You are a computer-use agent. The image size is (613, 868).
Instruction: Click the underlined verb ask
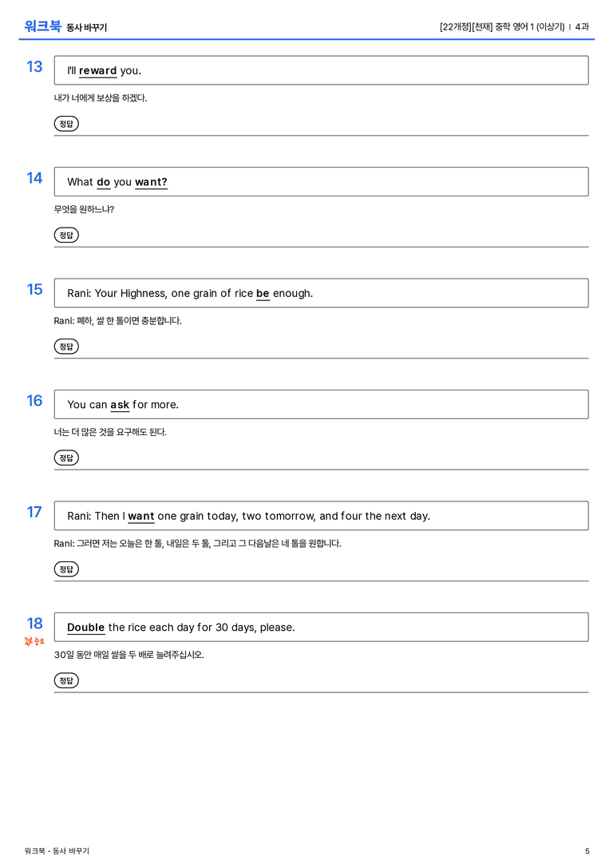click(x=120, y=405)
